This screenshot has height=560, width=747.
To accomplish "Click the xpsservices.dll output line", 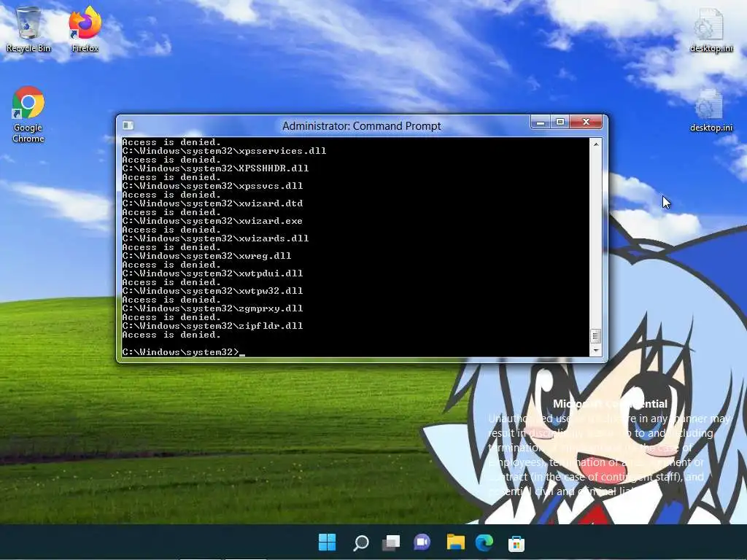I will tap(224, 151).
